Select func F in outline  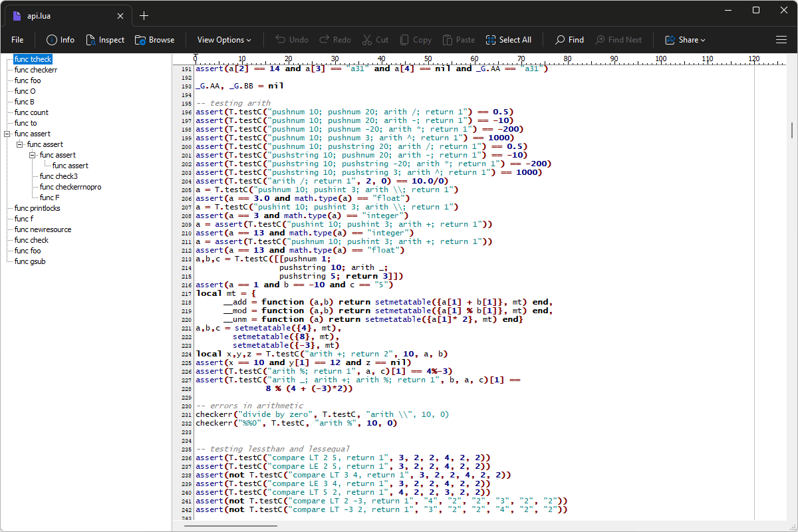50,198
